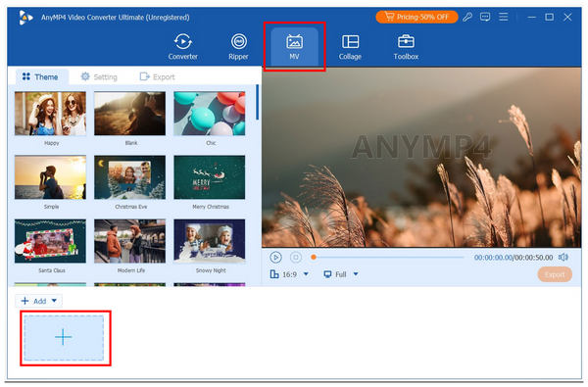Click the AnyMP4 app logo
This screenshot has height=387, width=588.
[x=25, y=18]
